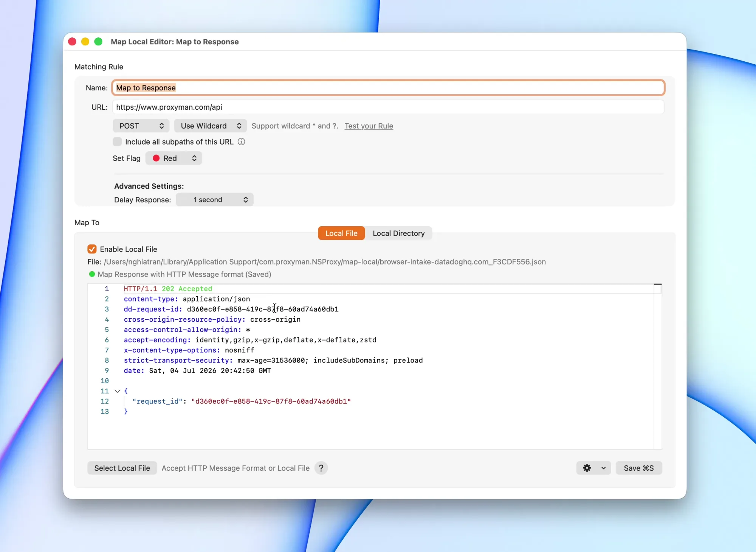Switch to the Local Directory tab

pyautogui.click(x=398, y=233)
